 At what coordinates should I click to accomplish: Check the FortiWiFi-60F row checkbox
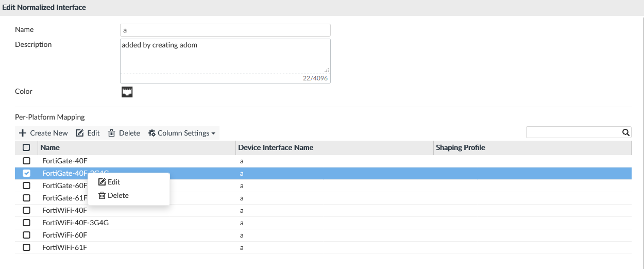pos(27,235)
